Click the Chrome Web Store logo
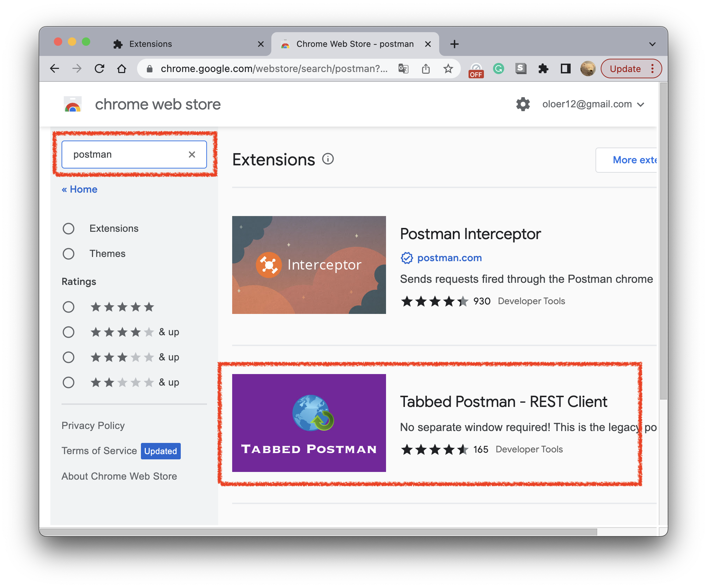The image size is (707, 588). [x=73, y=104]
